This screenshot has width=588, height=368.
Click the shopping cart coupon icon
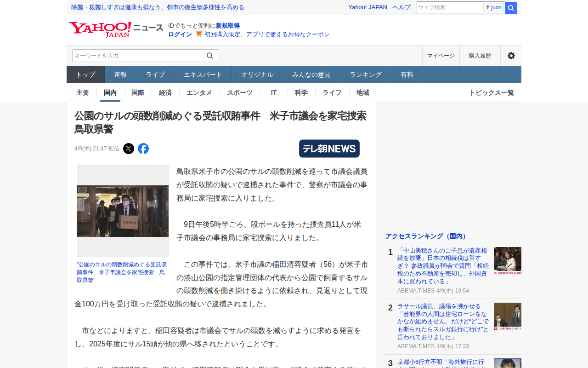point(199,34)
